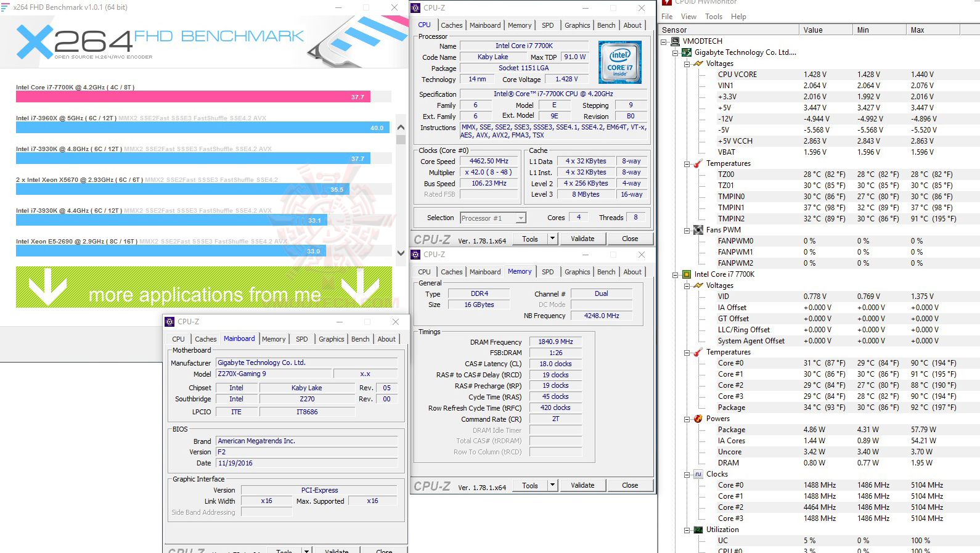Click the i7-3960X 40.0 result bar
This screenshot has width=980, height=553.
tap(203, 128)
